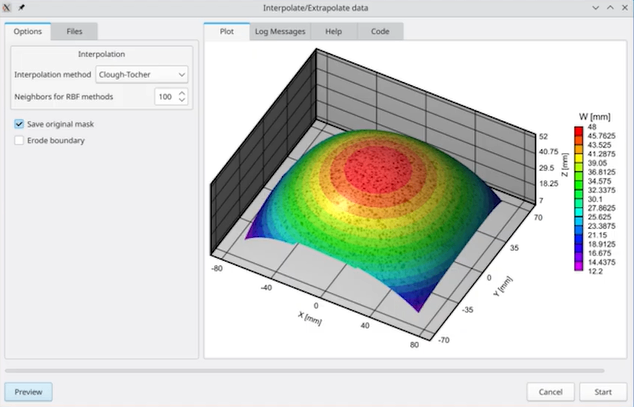Enable the Erode boundary checkbox

[20, 140]
